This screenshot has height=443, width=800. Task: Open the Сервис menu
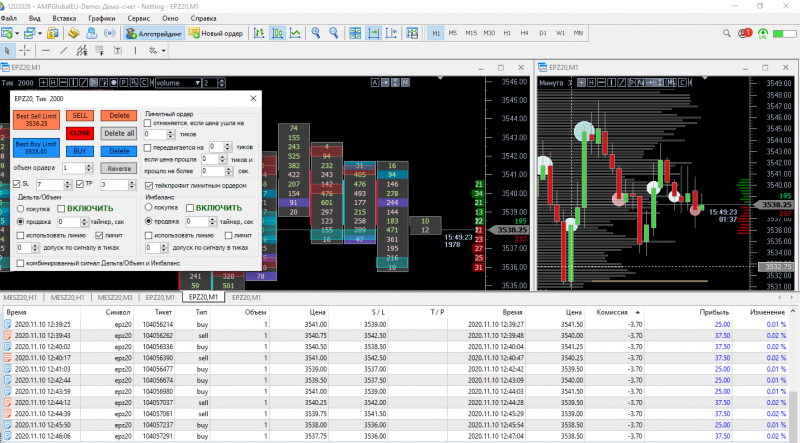tap(140, 18)
